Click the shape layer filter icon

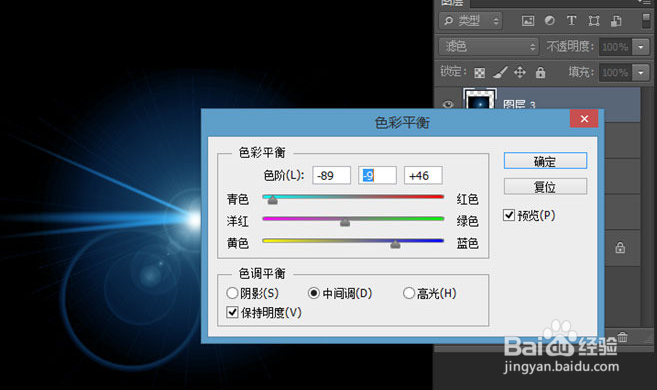tap(594, 21)
